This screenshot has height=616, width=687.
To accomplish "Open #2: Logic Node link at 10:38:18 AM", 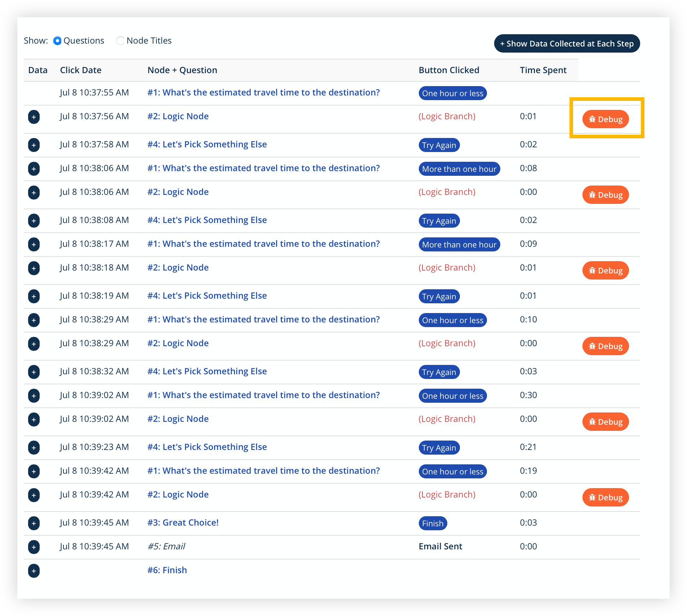I will [178, 268].
